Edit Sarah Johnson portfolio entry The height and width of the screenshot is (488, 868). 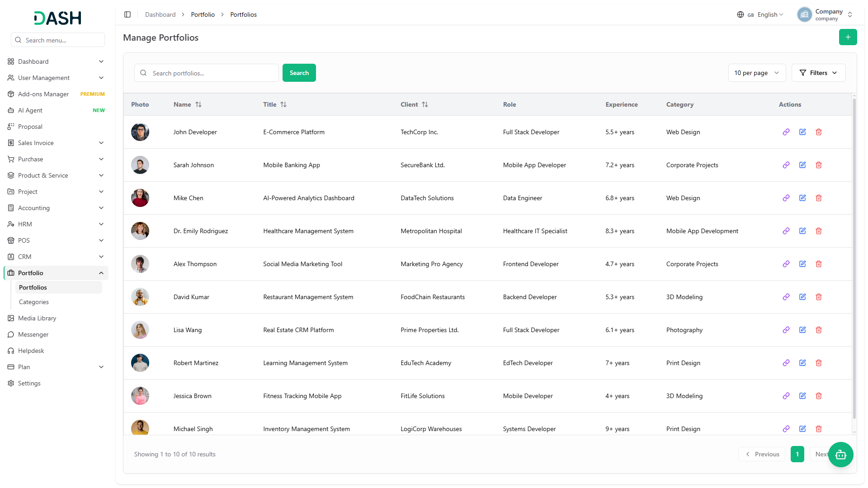pos(802,165)
